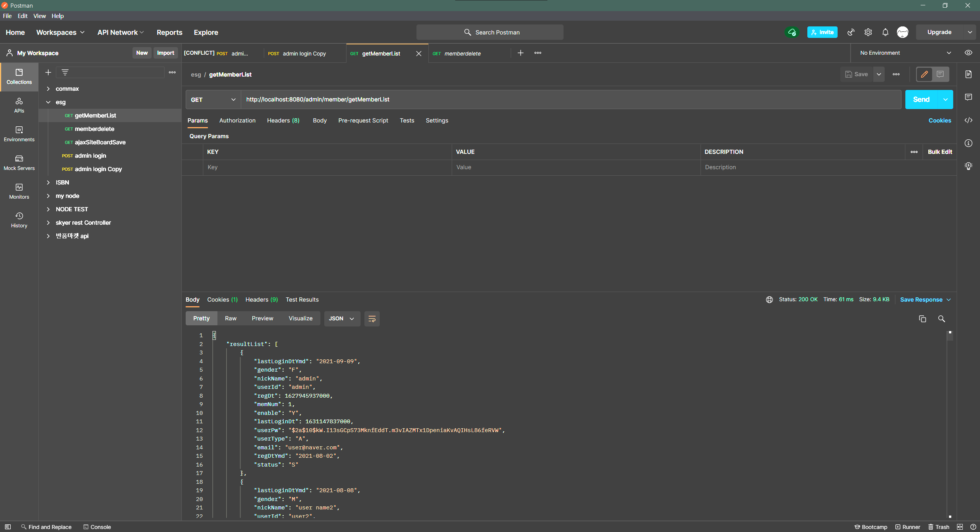Toggle line wrap in response

click(x=372, y=318)
